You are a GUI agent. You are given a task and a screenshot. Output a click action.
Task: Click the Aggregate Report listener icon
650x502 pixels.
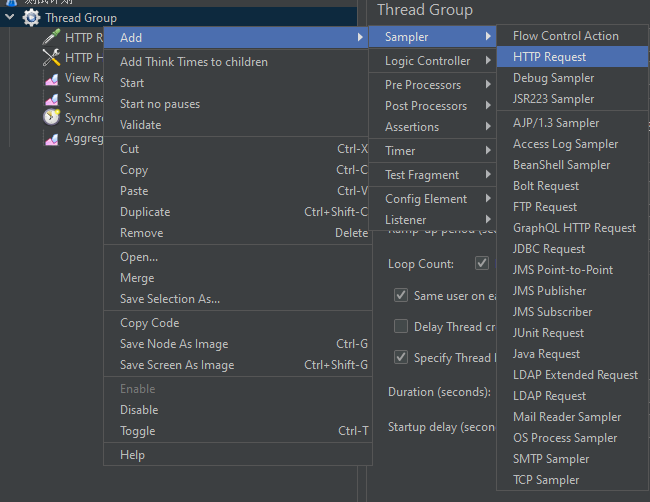(x=51, y=138)
